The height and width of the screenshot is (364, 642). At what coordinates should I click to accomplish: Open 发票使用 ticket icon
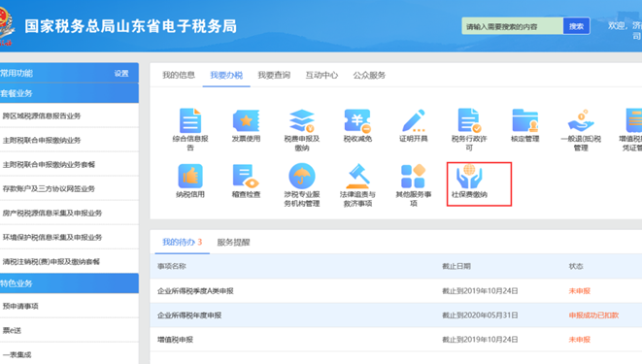[246, 120]
